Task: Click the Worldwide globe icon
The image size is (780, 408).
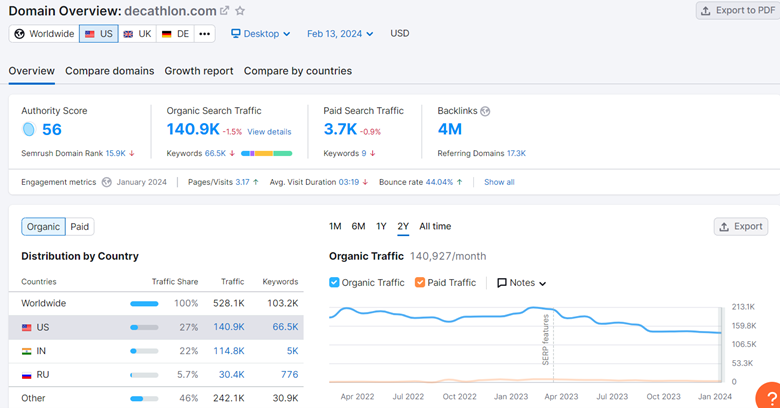Action: coord(19,34)
